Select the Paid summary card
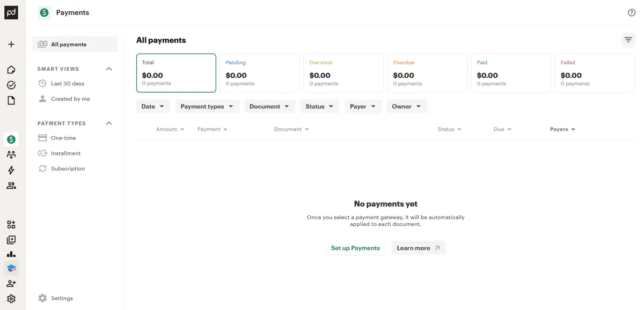The width and height of the screenshot is (644, 310). tap(511, 73)
